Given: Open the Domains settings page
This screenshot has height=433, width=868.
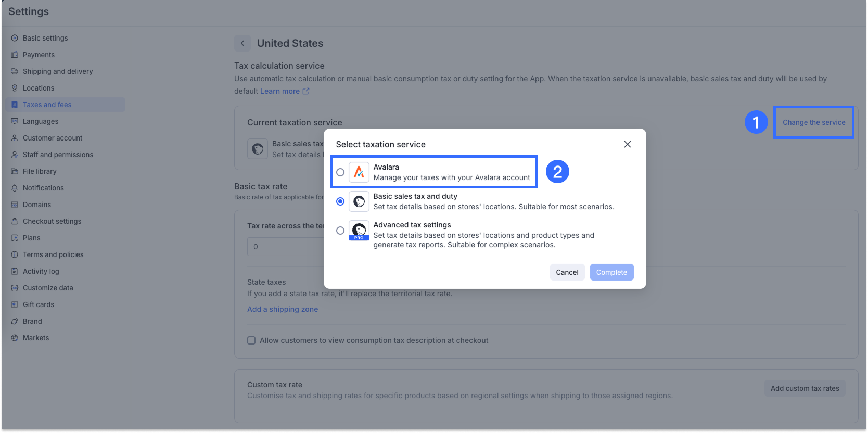Looking at the screenshot, I should [37, 205].
